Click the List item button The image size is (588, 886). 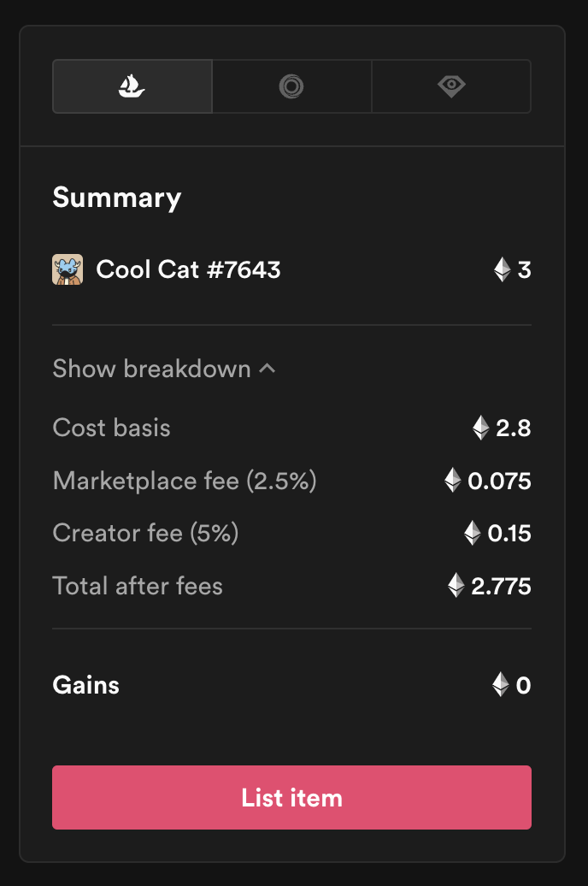tap(291, 797)
